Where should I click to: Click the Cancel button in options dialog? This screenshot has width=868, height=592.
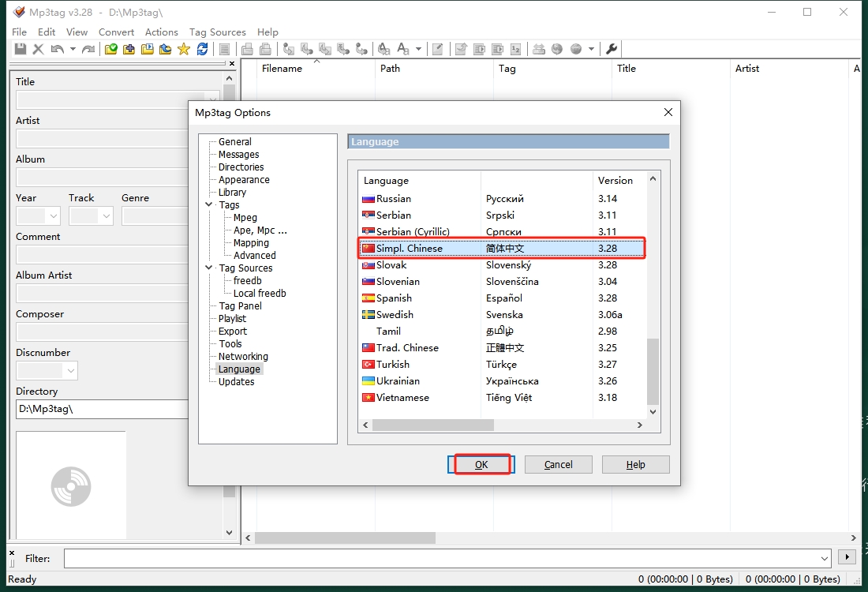[x=559, y=465]
